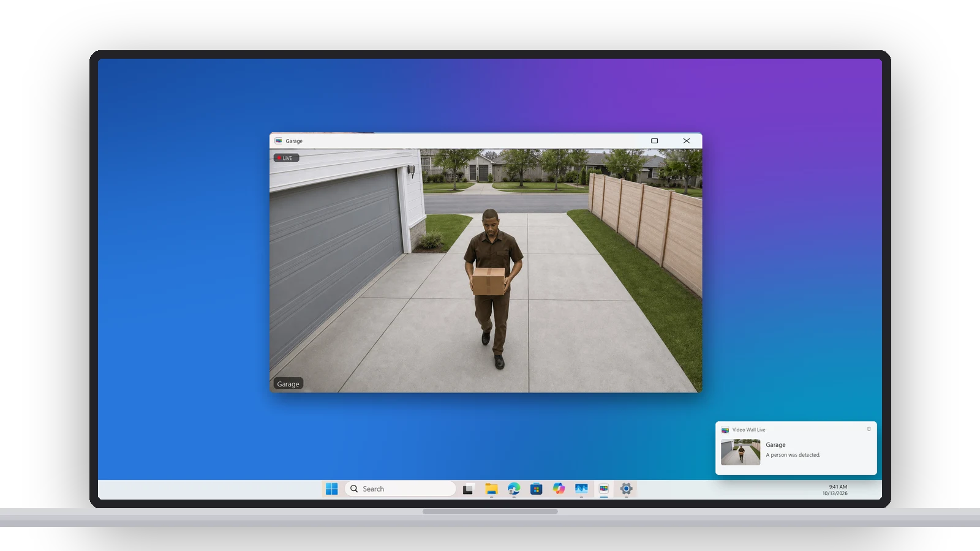Open Microsoft Store from the taskbar
The width and height of the screenshot is (980, 551).
coord(537,489)
